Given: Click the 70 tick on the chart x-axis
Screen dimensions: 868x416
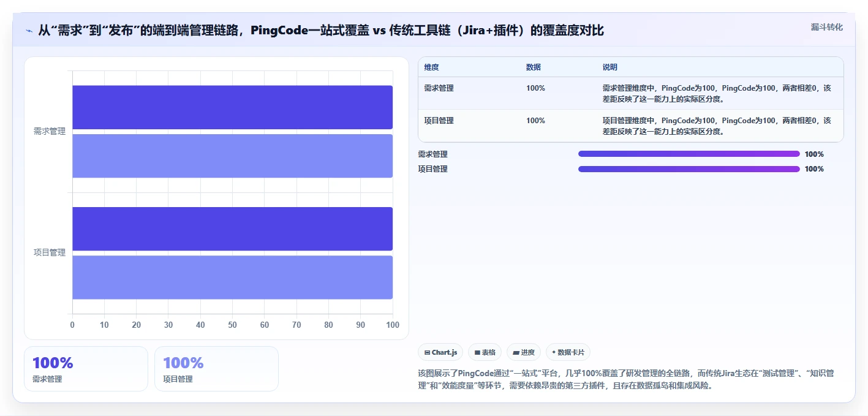Looking at the screenshot, I should (296, 325).
